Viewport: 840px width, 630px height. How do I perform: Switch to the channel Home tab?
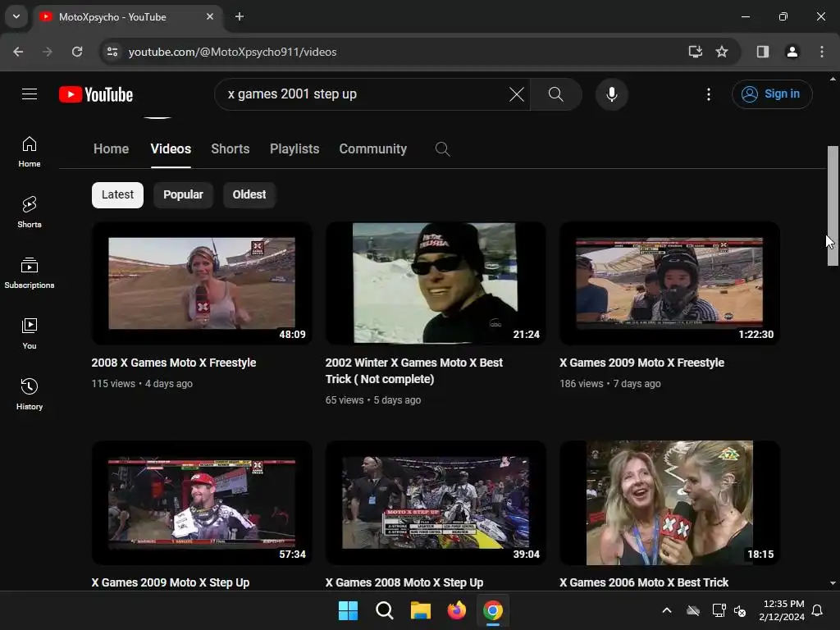(111, 149)
